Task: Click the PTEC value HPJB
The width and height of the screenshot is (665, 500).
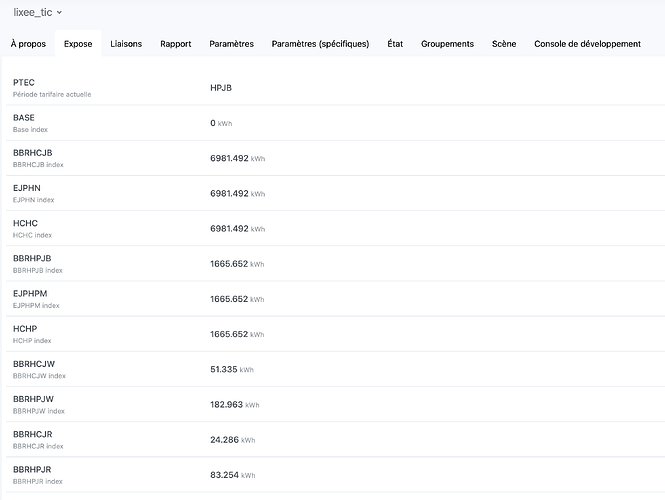Action: point(221,88)
